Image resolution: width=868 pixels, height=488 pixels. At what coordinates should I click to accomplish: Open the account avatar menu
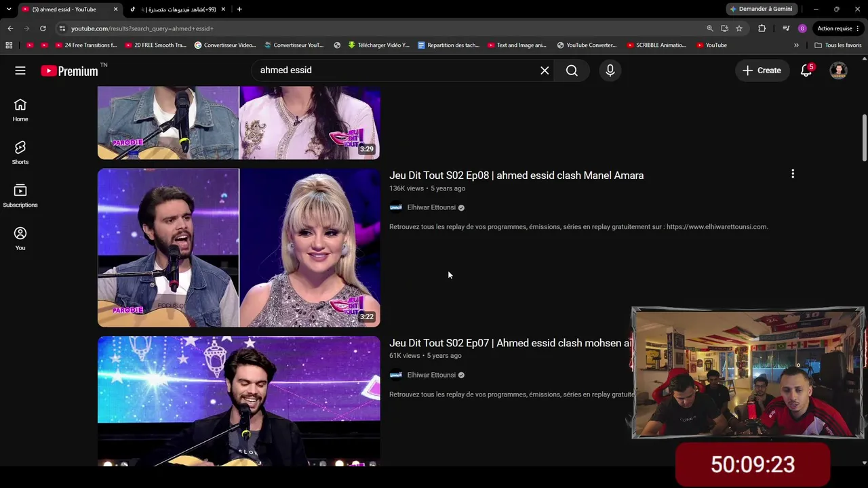[x=839, y=70]
